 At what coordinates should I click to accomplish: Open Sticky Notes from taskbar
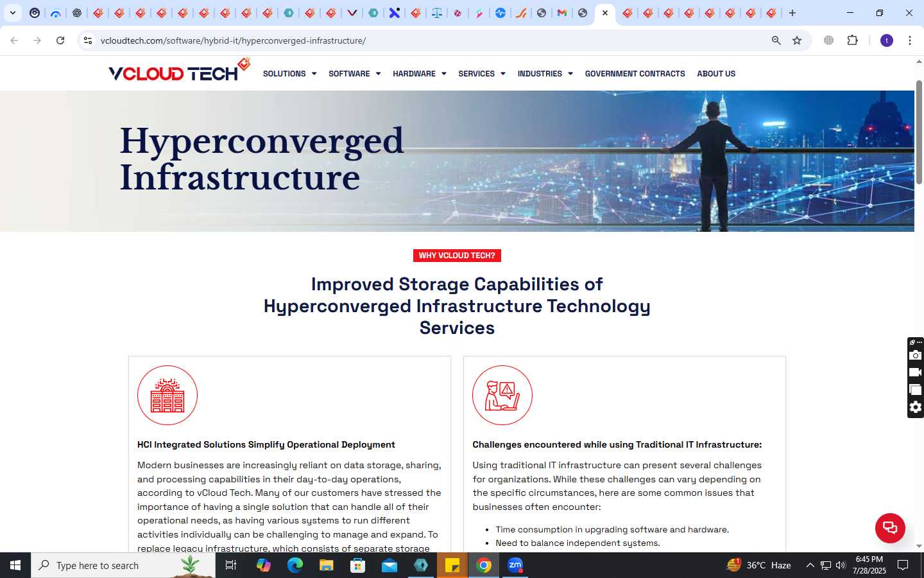452,565
